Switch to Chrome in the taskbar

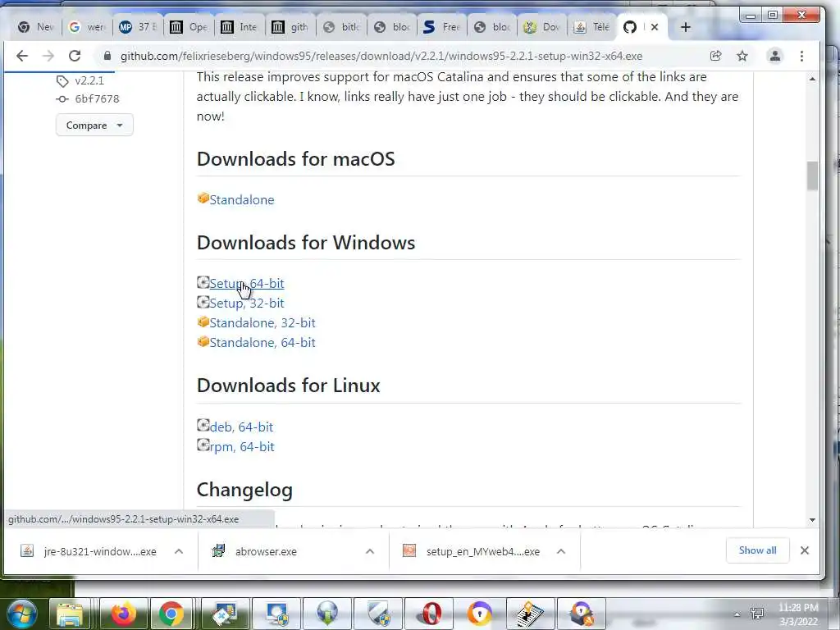[171, 614]
